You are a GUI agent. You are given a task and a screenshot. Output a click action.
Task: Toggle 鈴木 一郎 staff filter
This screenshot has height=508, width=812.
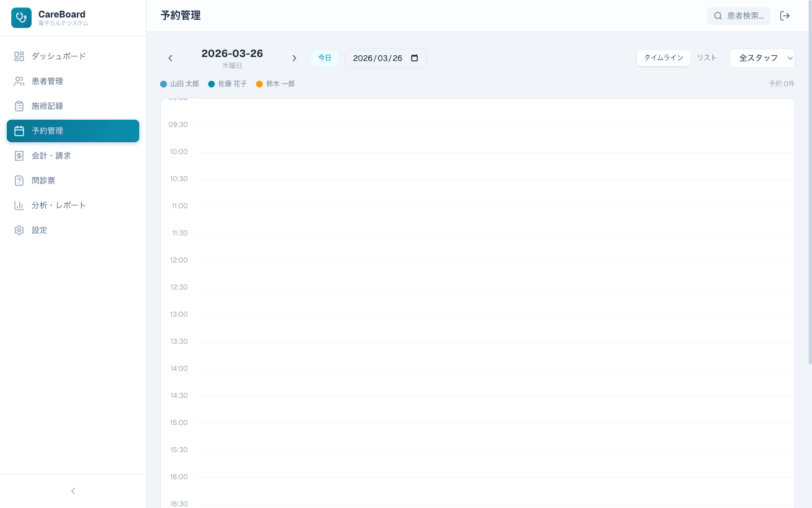pos(275,84)
